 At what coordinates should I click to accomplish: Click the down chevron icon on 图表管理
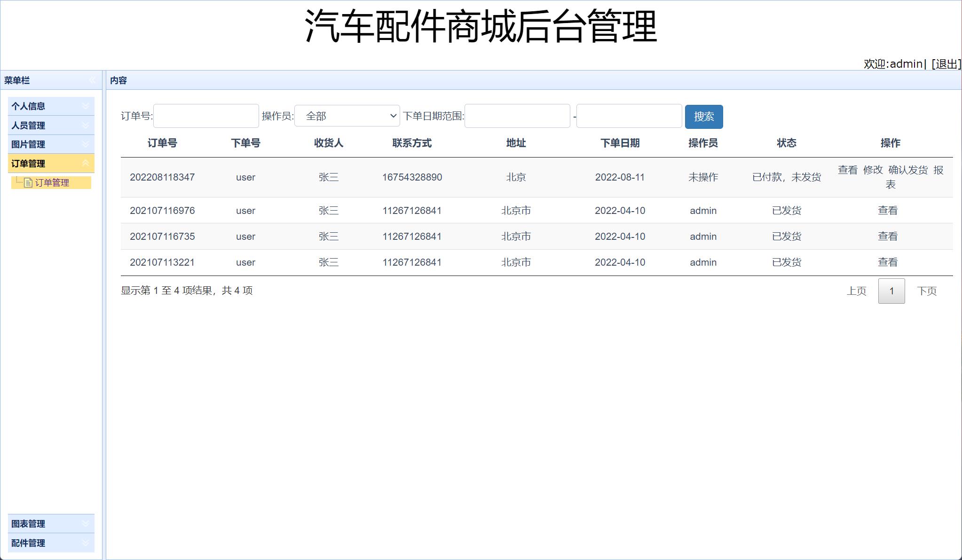[x=86, y=523]
